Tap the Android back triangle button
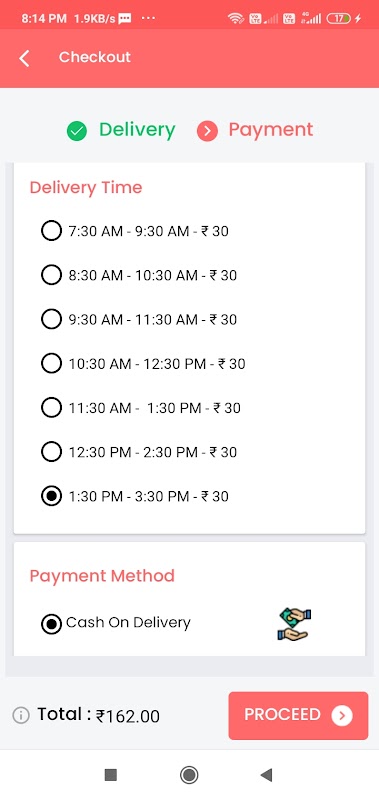379x800 pixels. [266, 775]
